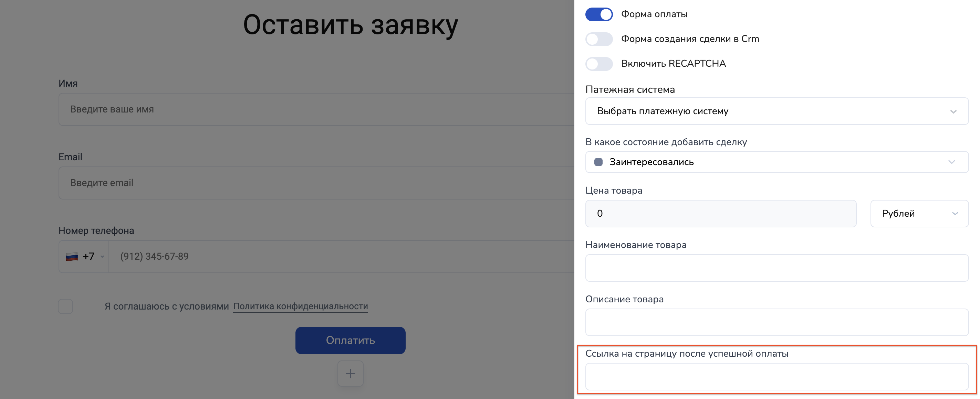
Task: Expand the Заинтересовались deal state dropdown
Action: [x=776, y=162]
